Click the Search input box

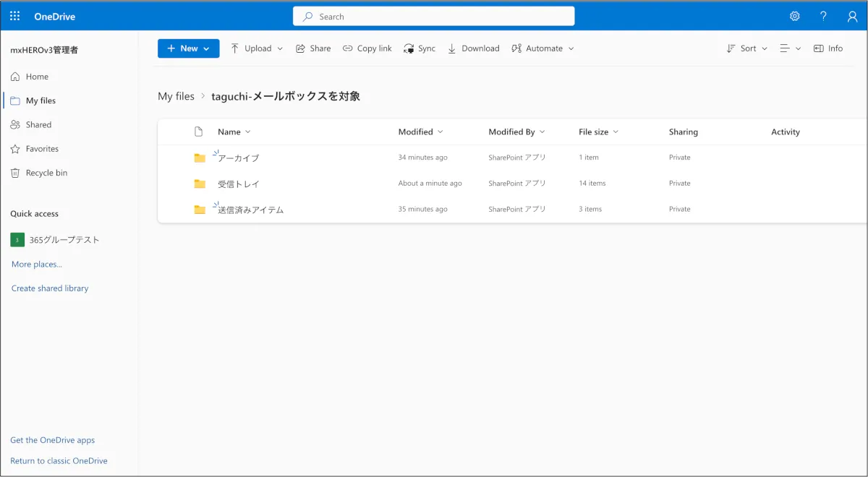click(x=434, y=16)
